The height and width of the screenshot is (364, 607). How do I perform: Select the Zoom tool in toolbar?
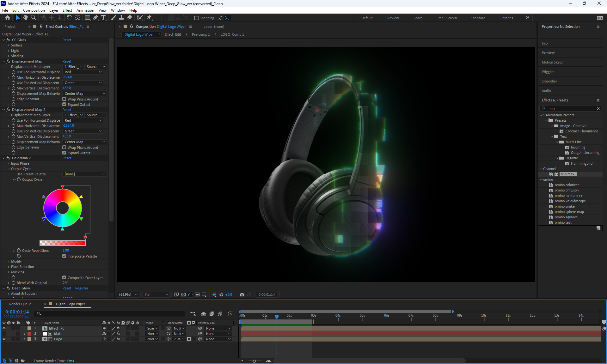coord(33,18)
